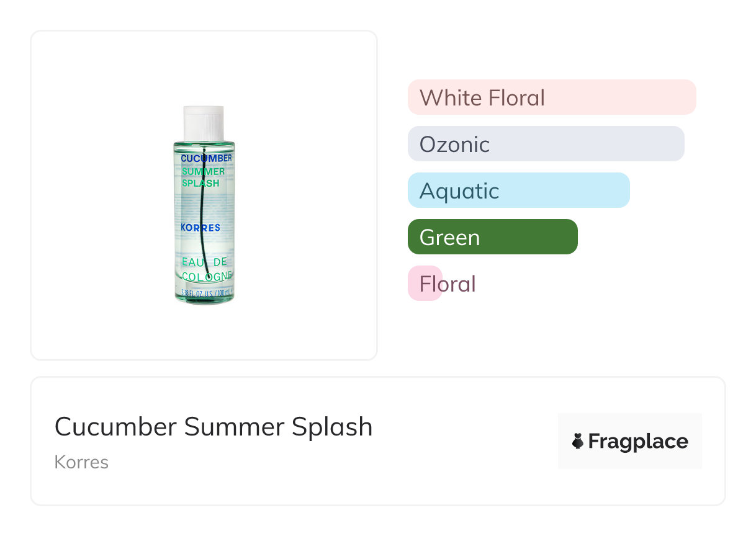
Task: Click the green SUMMER word on bottle
Action: pyautogui.click(x=203, y=171)
